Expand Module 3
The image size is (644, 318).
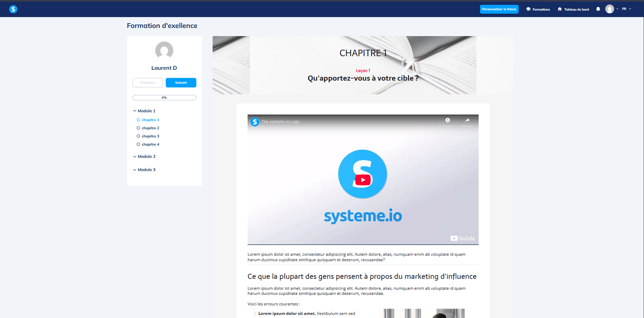click(144, 170)
